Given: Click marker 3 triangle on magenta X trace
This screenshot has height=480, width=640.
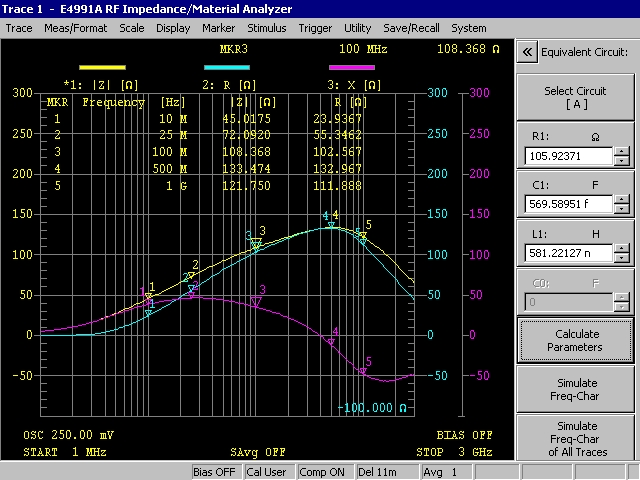Looking at the screenshot, I should click(256, 301).
